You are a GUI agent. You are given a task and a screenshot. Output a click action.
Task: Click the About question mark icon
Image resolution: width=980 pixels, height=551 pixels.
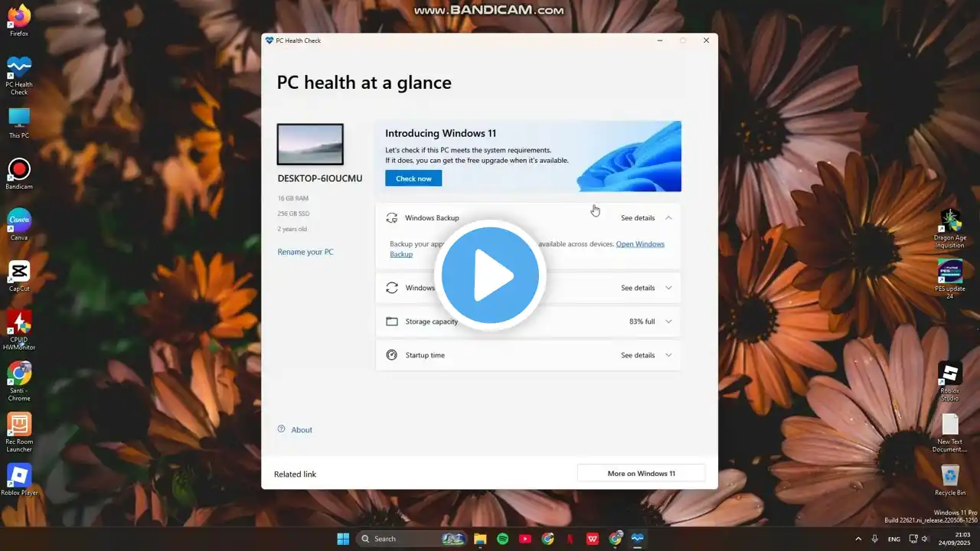[281, 429]
